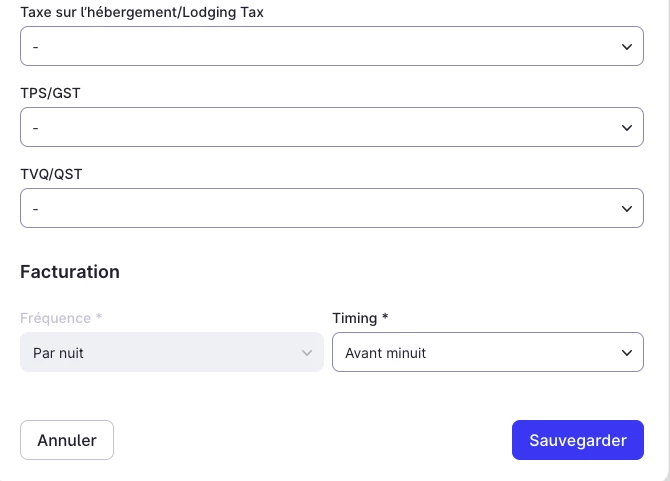
Task: Click the Fréquence field chevron arrow
Action: (307, 352)
